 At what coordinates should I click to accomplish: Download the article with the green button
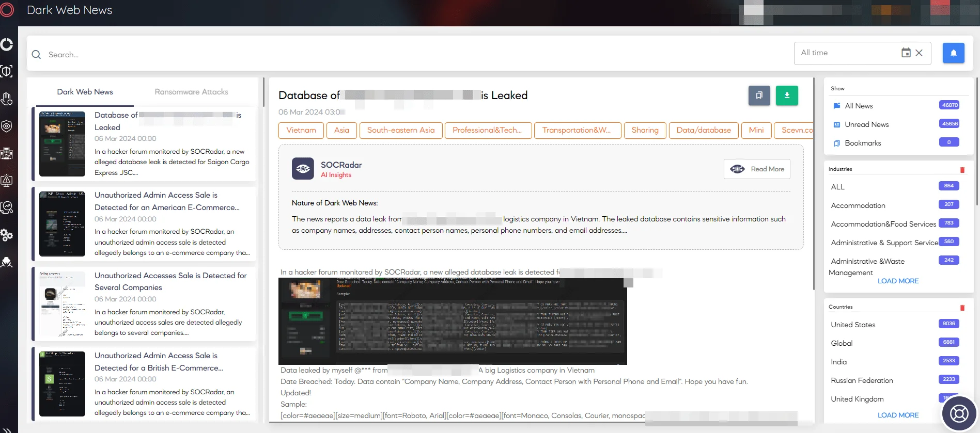coord(787,95)
